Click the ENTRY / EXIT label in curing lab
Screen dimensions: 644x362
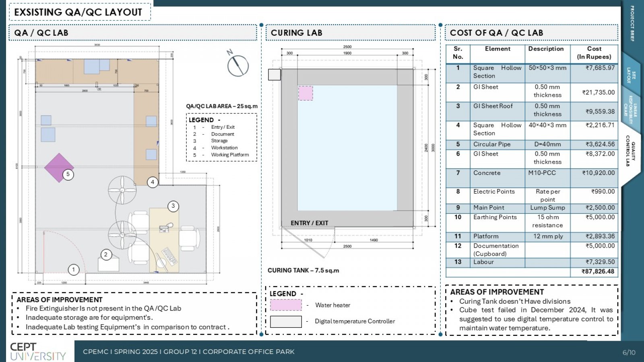tap(310, 223)
